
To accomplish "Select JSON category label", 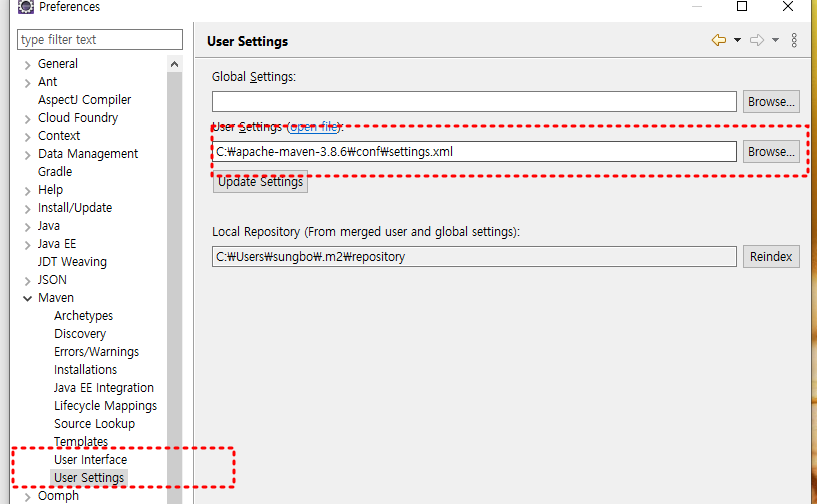I will pos(52,280).
